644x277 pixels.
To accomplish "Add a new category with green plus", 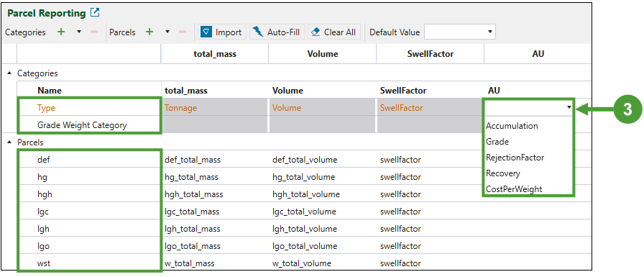I will 61,32.
